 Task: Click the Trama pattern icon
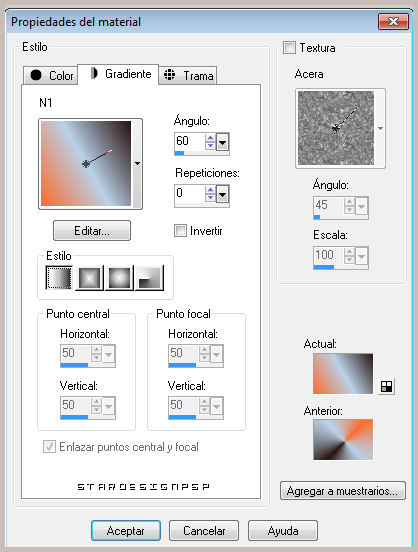coord(170,75)
